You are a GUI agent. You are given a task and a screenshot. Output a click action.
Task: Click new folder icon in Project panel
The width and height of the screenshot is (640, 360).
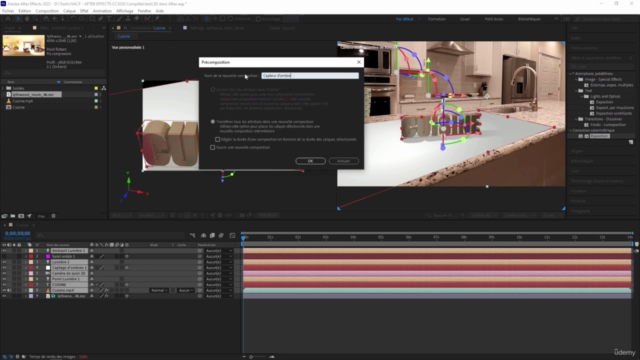[x=13, y=216]
